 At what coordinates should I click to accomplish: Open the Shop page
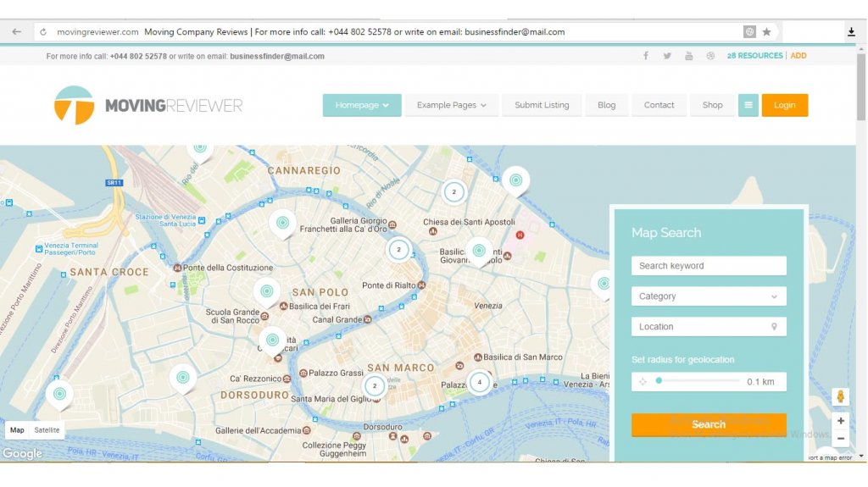pyautogui.click(x=712, y=105)
